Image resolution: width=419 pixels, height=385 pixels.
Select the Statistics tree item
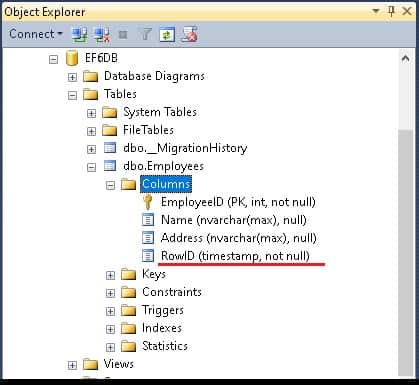pyautogui.click(x=165, y=346)
